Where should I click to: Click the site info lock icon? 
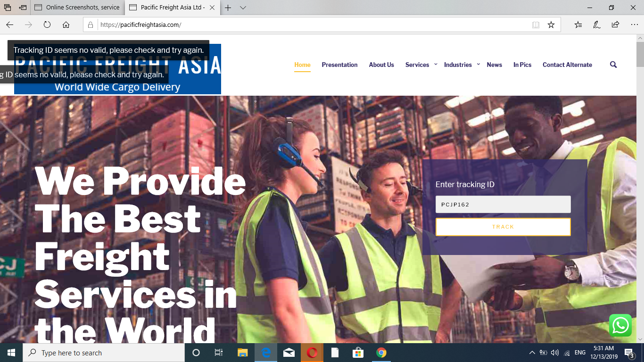tap(90, 25)
